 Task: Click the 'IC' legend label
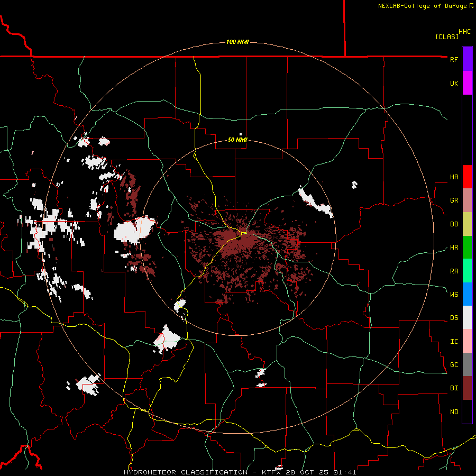[x=454, y=342]
